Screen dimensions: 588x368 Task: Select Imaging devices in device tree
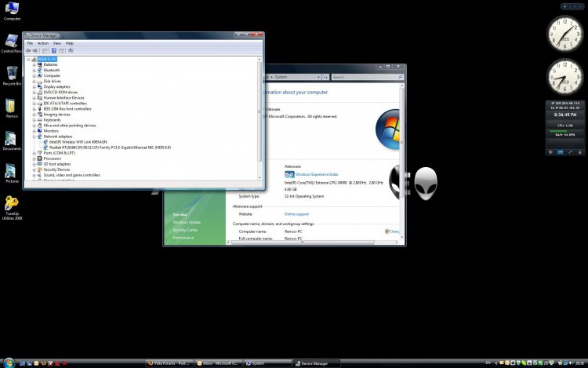pyautogui.click(x=56, y=115)
